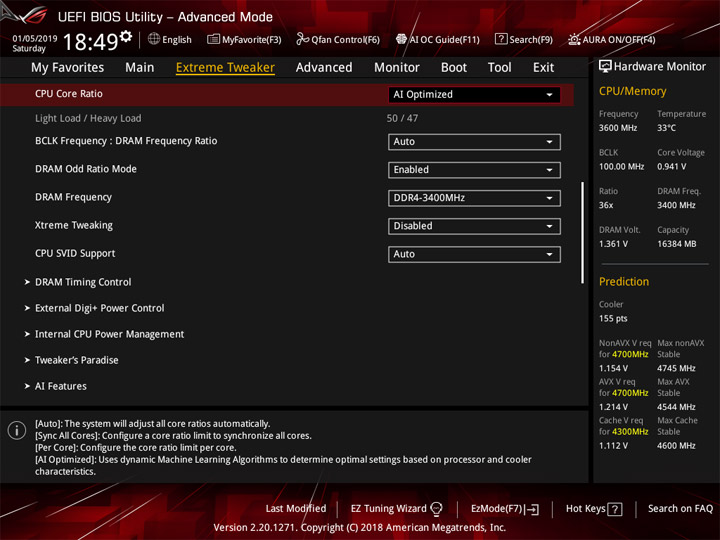720x540 pixels.
Task: Click Xtreme Tweaking label
Action: (74, 225)
